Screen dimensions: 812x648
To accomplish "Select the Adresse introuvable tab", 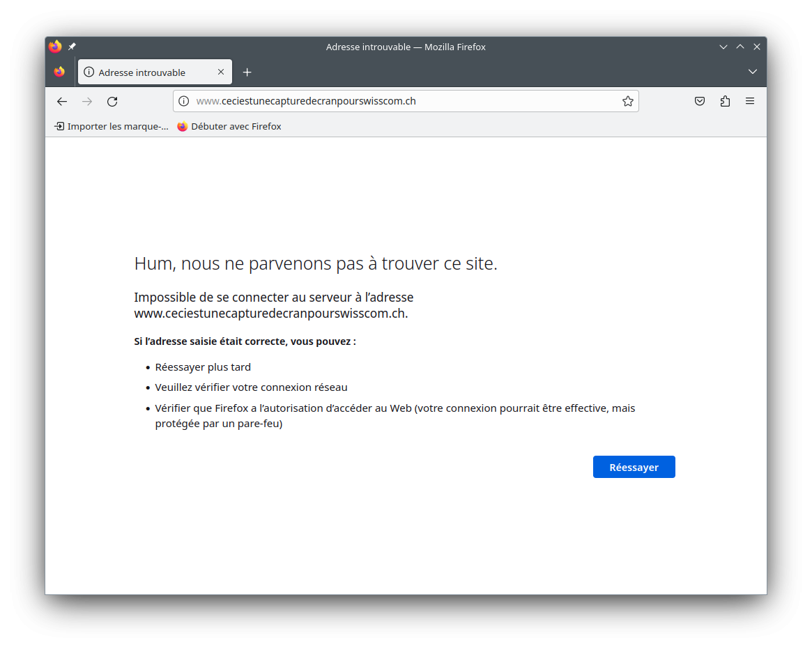I will point(155,72).
